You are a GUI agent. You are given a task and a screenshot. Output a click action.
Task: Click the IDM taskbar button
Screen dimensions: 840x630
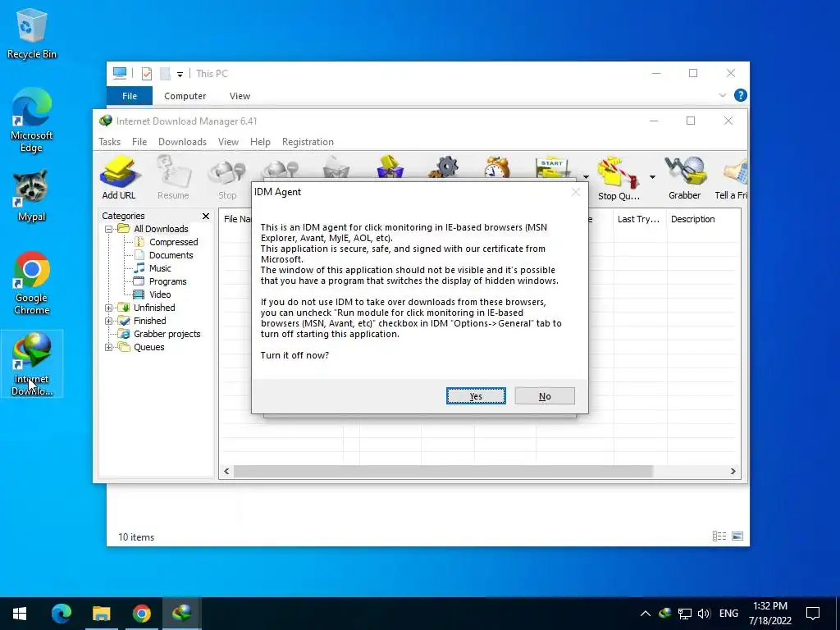tap(181, 614)
